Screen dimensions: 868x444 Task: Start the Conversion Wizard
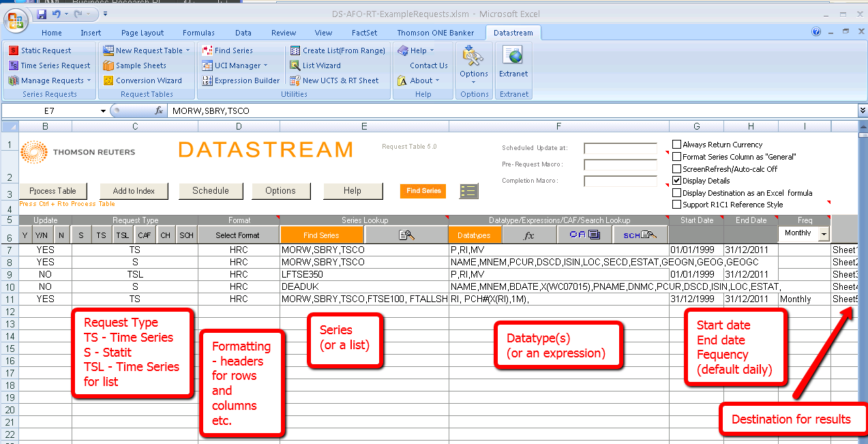pyautogui.click(x=143, y=80)
